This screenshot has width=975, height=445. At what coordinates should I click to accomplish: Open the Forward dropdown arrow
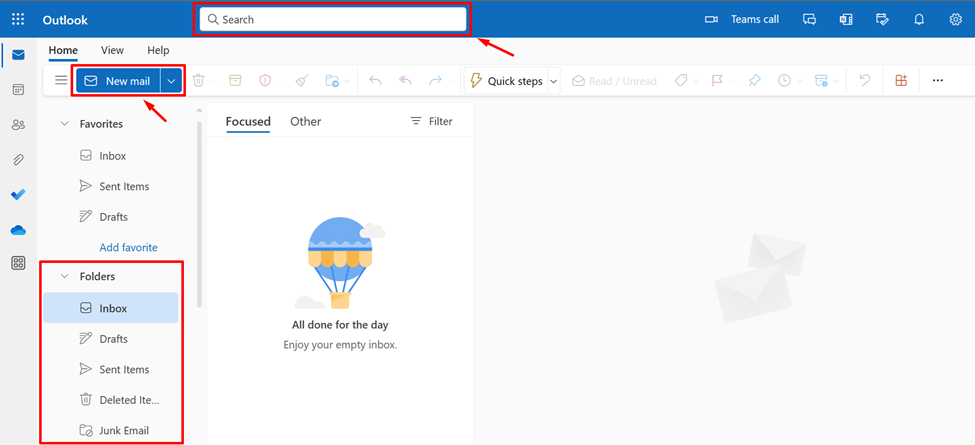451,81
